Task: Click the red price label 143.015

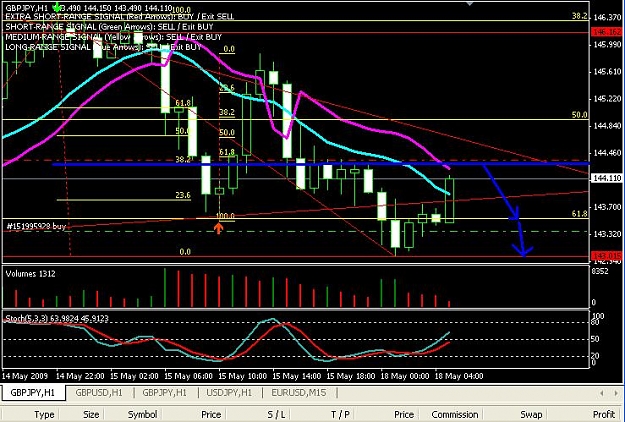Action: 606,255
